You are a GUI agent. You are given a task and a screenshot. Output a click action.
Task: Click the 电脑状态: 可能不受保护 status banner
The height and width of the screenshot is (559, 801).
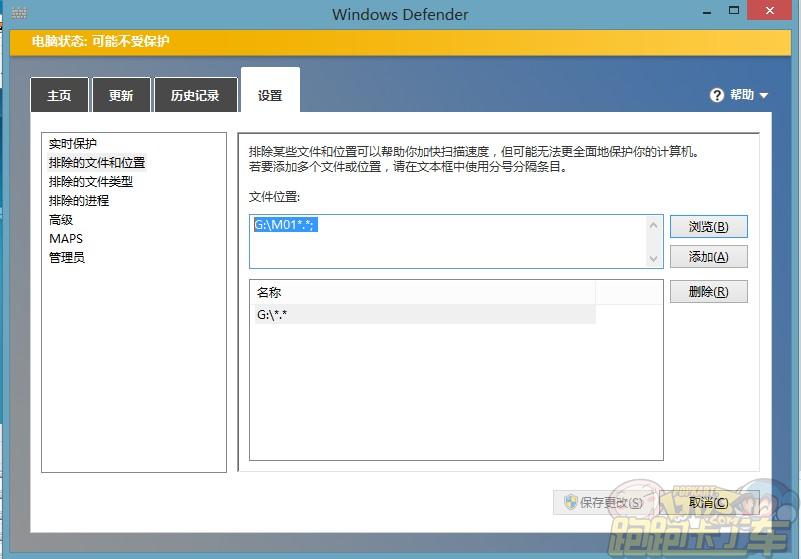[x=400, y=42]
